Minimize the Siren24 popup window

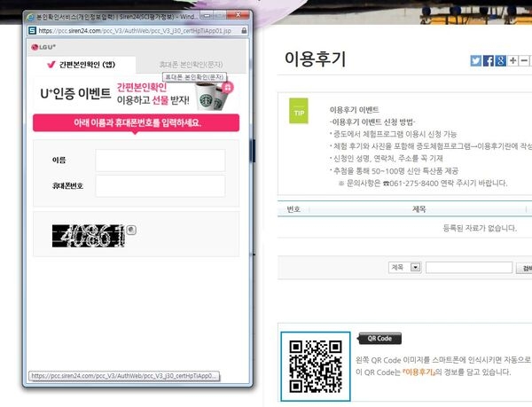pyautogui.click(x=207, y=14)
